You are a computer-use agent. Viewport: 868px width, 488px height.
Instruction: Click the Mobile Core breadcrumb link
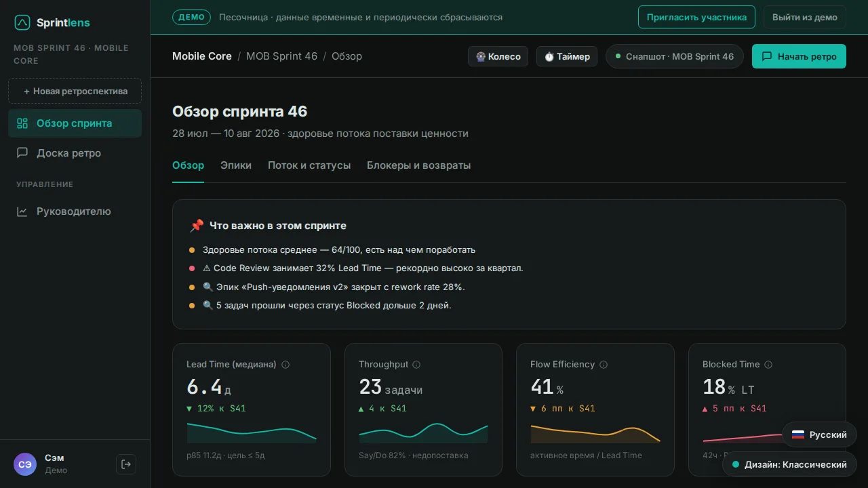pos(202,56)
